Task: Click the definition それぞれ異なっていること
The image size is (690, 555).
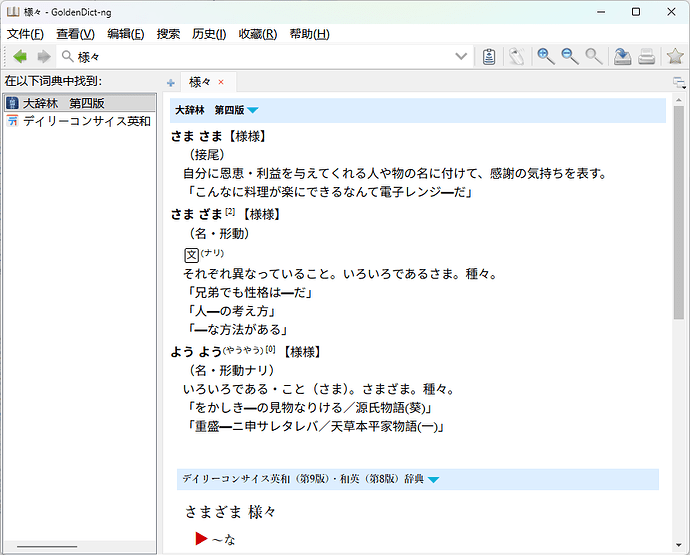Action: tap(341, 274)
